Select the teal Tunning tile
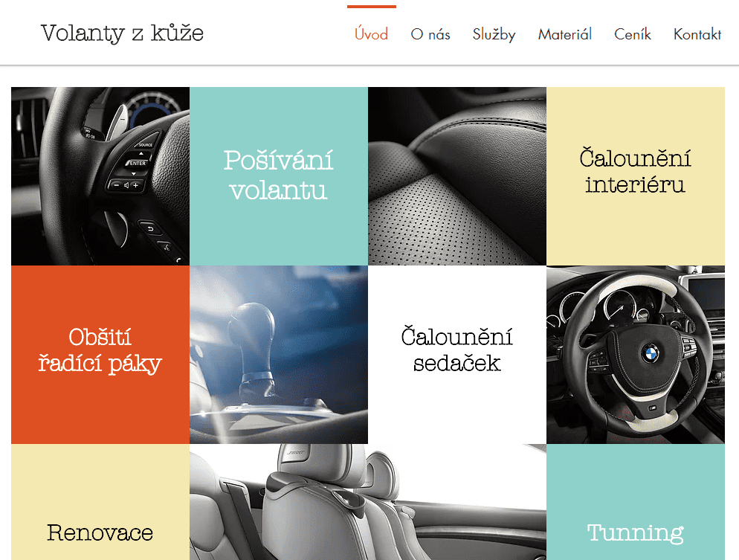The image size is (739, 560). (636, 502)
